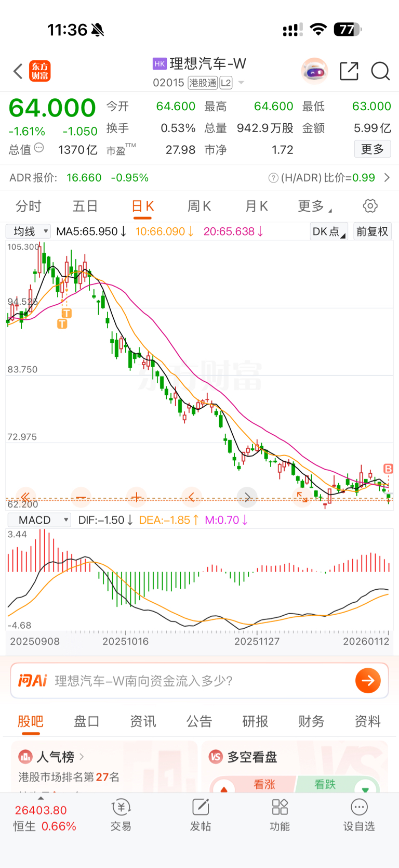
Task: Go back using the top-left arrow
Action: pyautogui.click(x=18, y=71)
